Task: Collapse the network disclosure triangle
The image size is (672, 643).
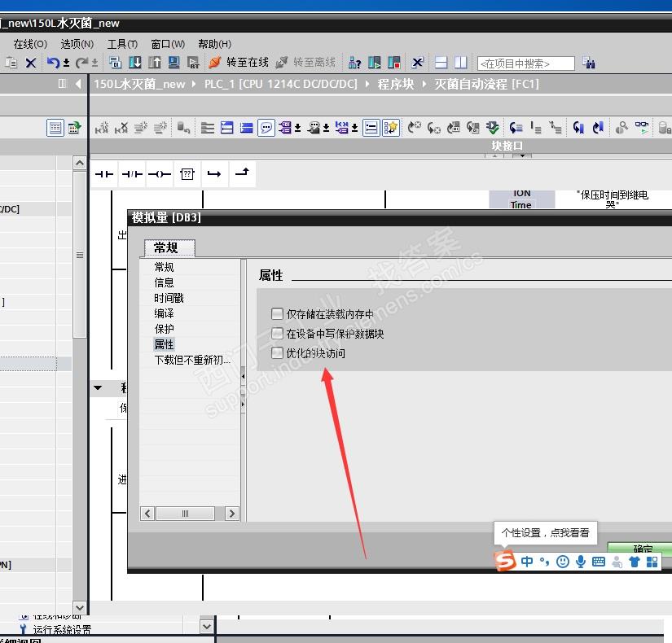Action: [x=98, y=387]
